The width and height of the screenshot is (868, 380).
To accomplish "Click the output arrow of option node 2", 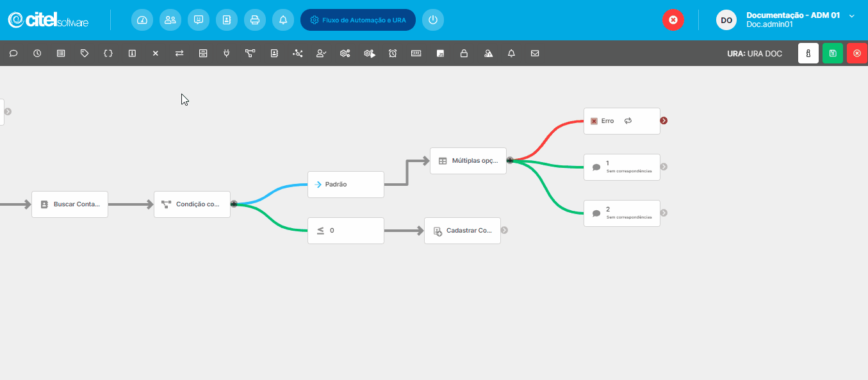I will click(x=664, y=213).
